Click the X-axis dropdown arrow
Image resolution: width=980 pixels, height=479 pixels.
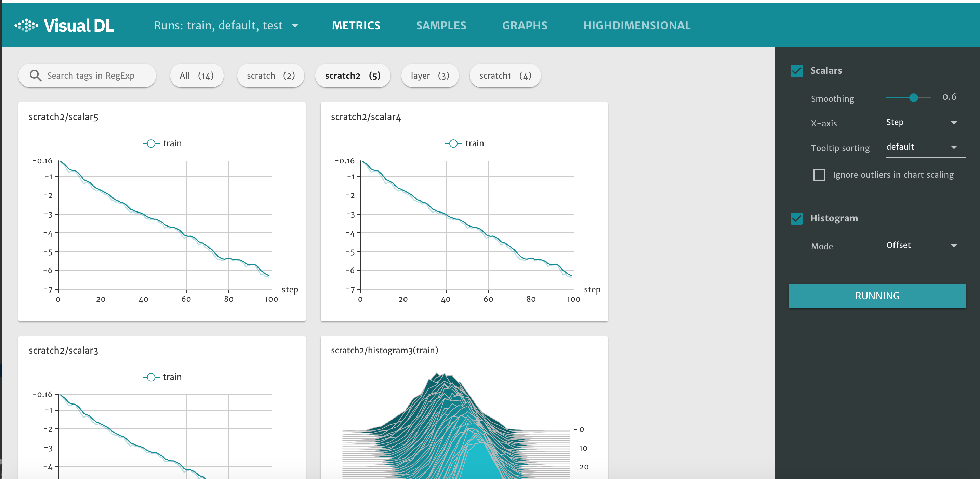click(x=954, y=122)
